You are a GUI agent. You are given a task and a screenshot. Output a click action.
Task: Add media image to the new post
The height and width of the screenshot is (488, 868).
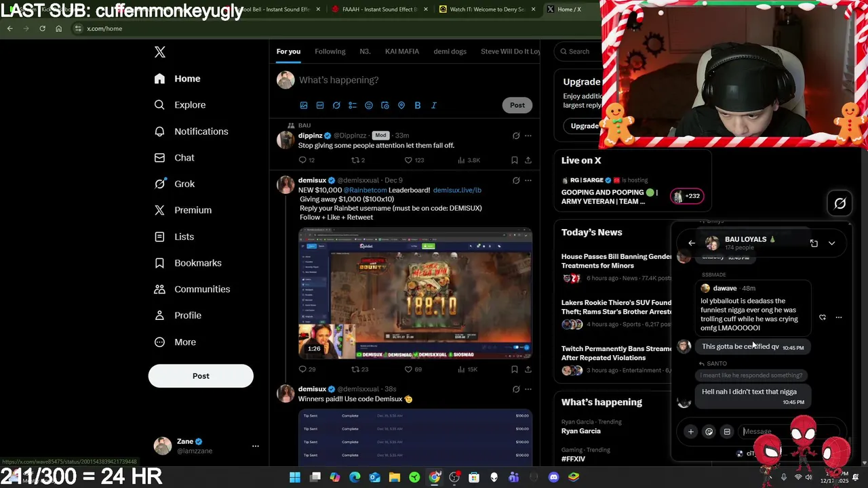point(304,105)
